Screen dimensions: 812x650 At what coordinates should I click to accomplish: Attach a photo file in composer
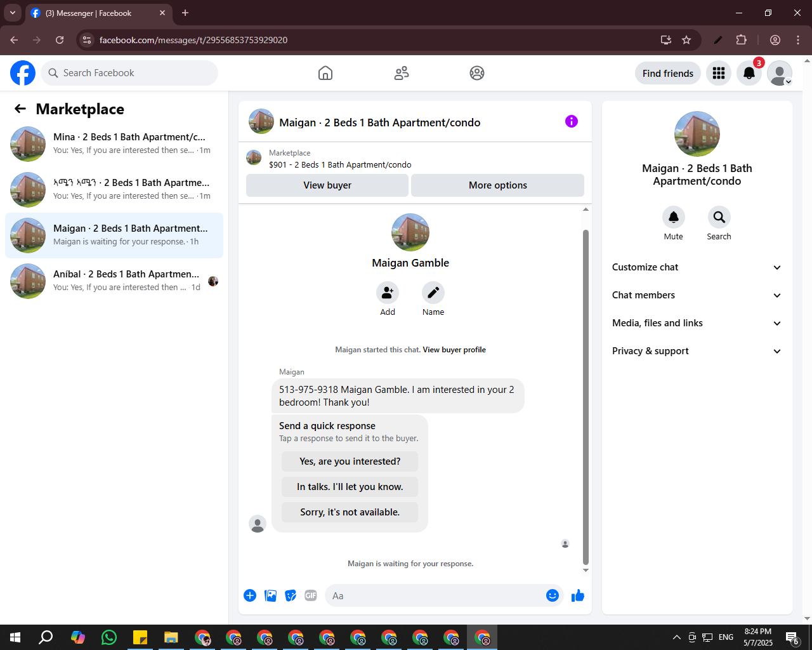click(271, 595)
